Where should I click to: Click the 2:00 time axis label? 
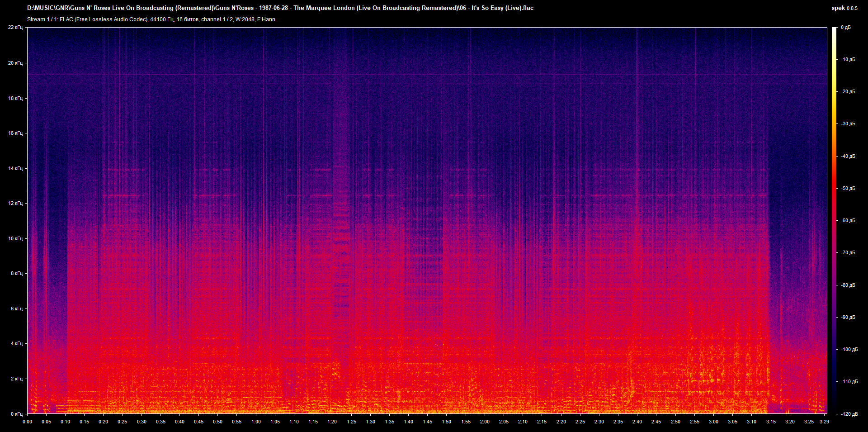[x=485, y=422]
